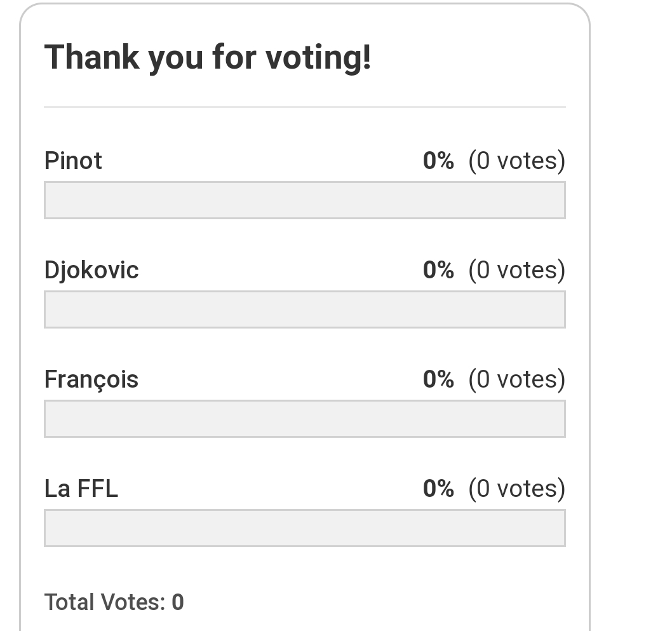Click the (0 votes) text for François
Viewport: 672px width, 631px height.
[x=517, y=380]
